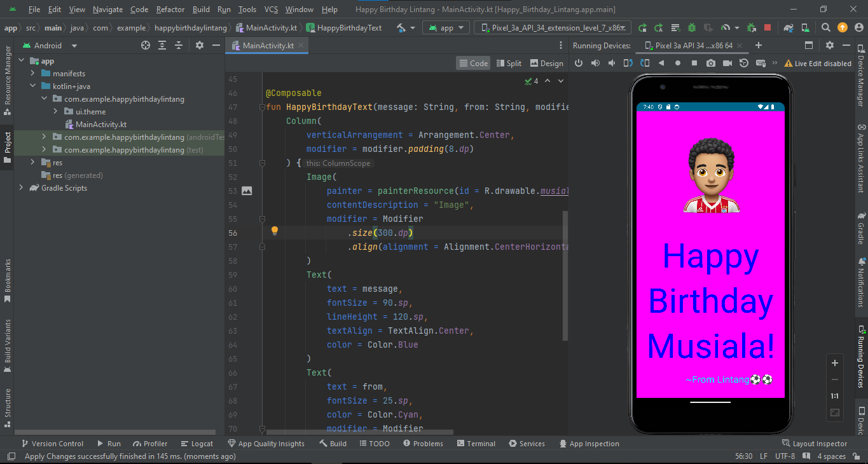
Task: Collapse the kotlin+java folder
Action: 33,86
